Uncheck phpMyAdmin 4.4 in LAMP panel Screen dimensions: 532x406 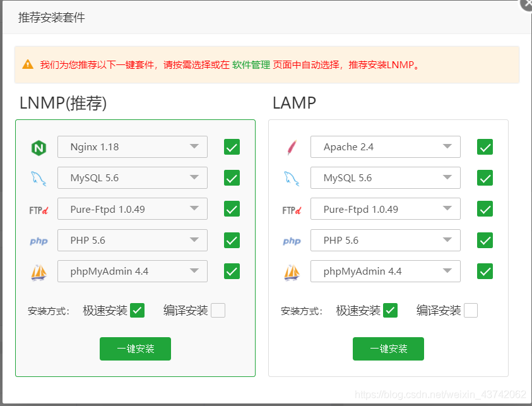[x=485, y=272]
